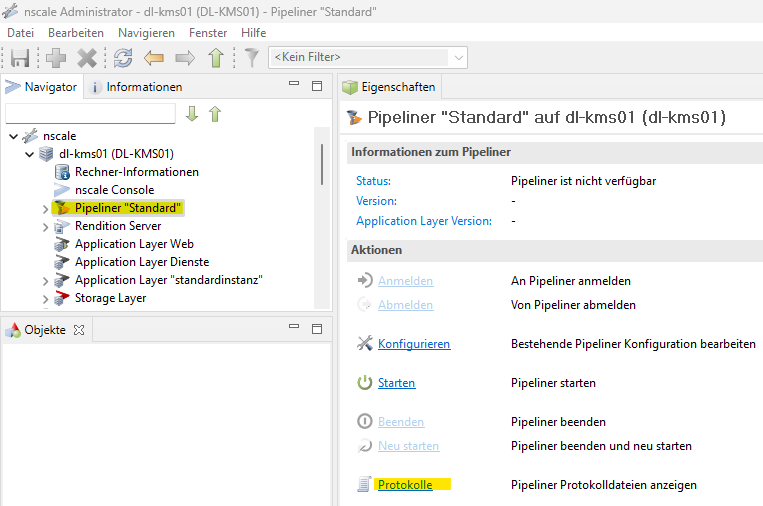Expand the Pipeliner "Standard" tree node
763x506 pixels.
45,208
